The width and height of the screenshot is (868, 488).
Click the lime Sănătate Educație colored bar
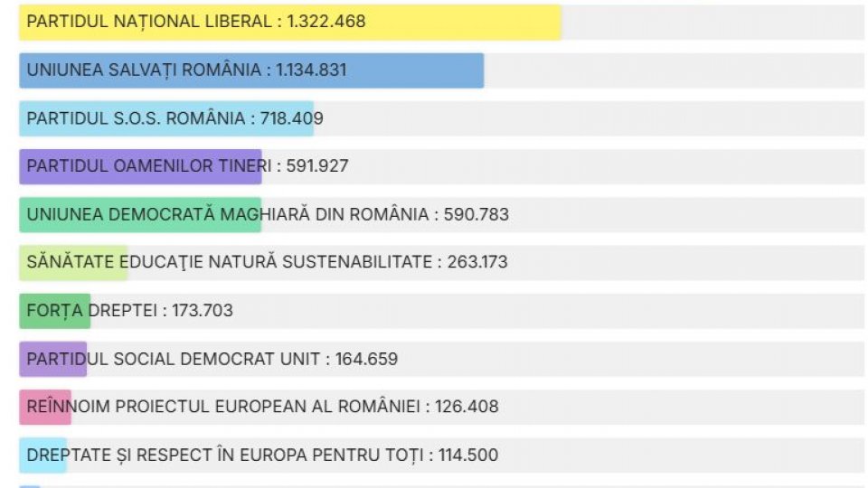73,262
